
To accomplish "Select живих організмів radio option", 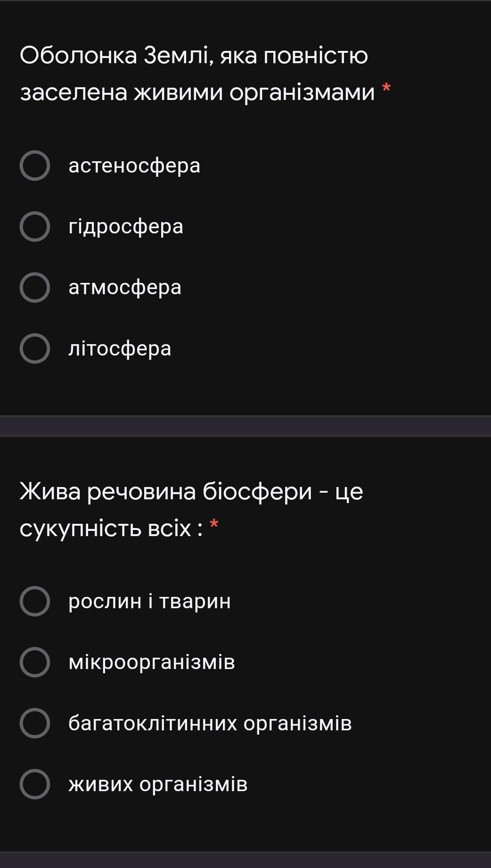I will (x=35, y=784).
